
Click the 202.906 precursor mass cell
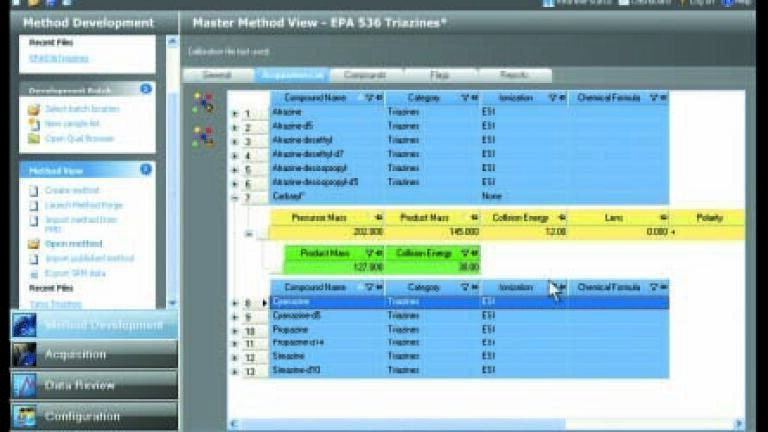(327, 232)
